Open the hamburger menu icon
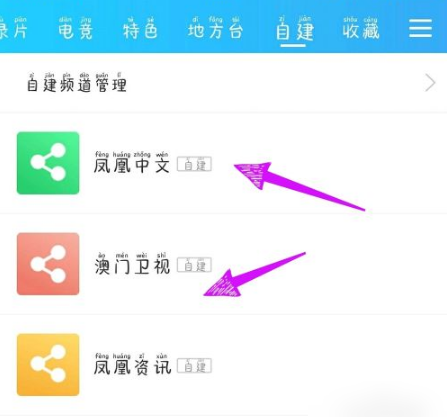 pos(421,28)
